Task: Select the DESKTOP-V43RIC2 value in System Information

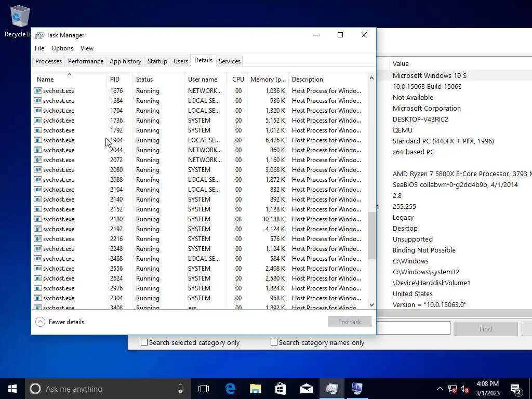Action: coord(420,119)
